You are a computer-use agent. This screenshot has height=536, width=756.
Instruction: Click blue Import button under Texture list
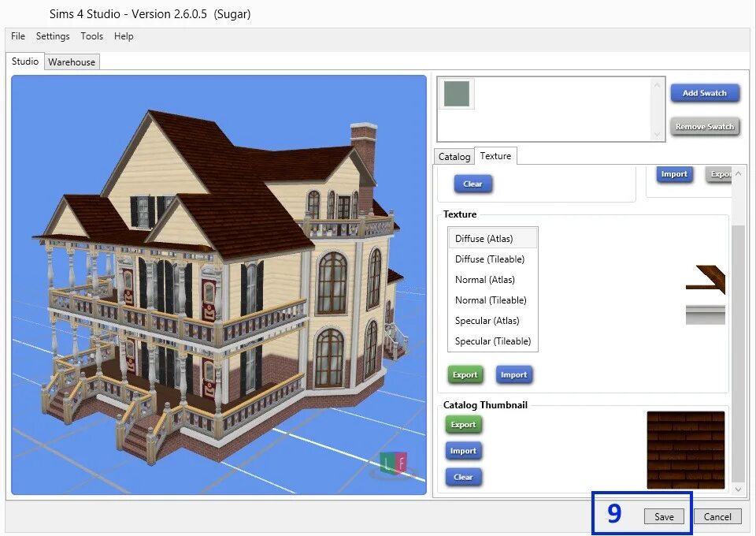pyautogui.click(x=514, y=375)
